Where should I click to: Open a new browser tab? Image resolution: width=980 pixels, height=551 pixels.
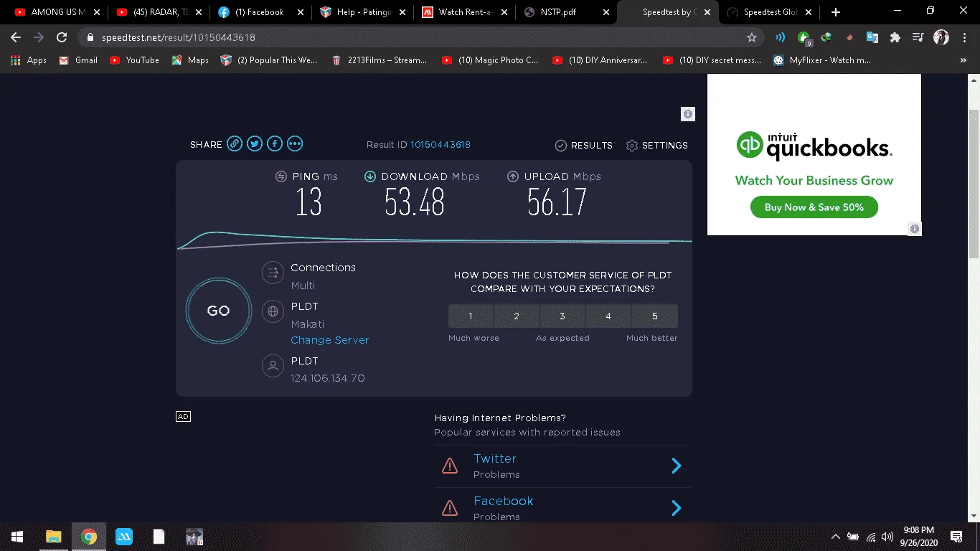point(836,12)
